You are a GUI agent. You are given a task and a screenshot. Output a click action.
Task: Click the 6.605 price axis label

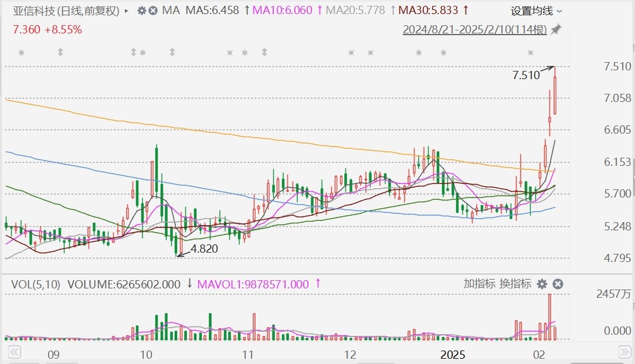(x=617, y=130)
